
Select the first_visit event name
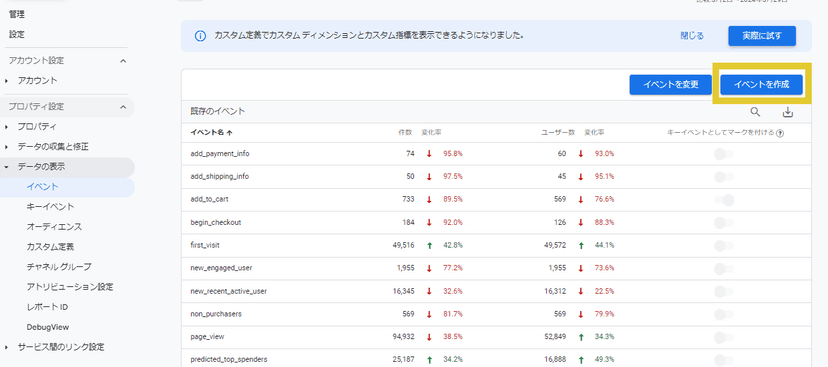point(205,246)
